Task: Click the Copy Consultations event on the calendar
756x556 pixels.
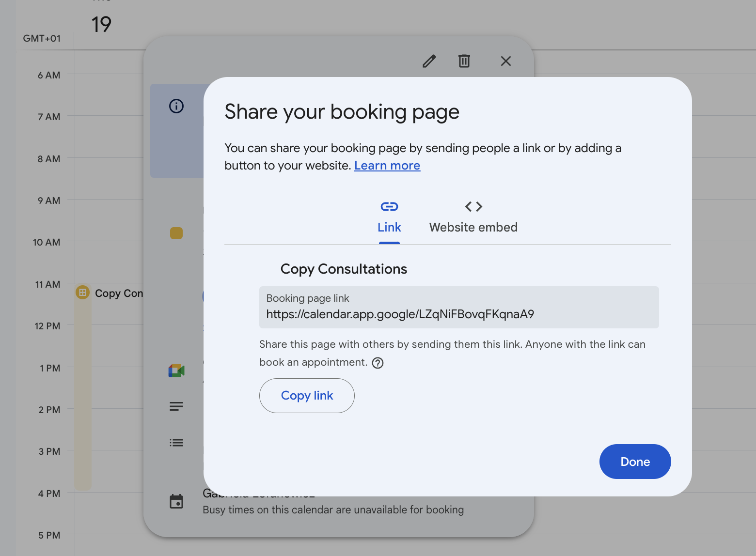Action: (x=107, y=293)
